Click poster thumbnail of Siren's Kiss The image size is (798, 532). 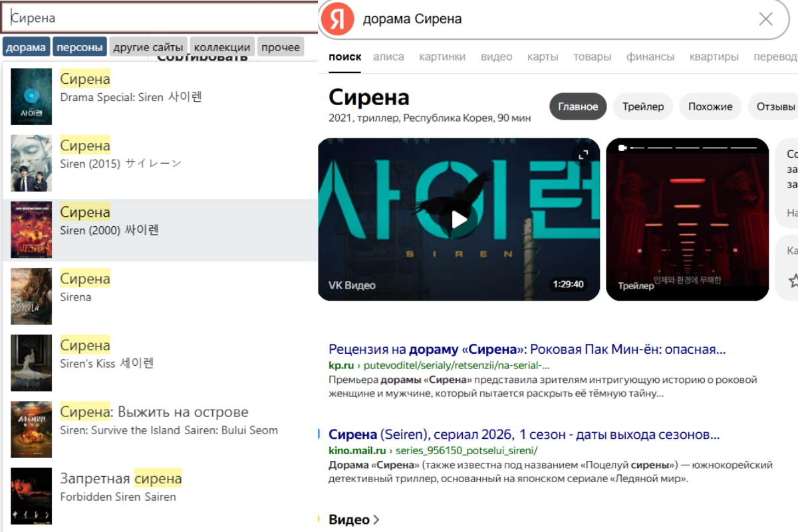point(31,362)
